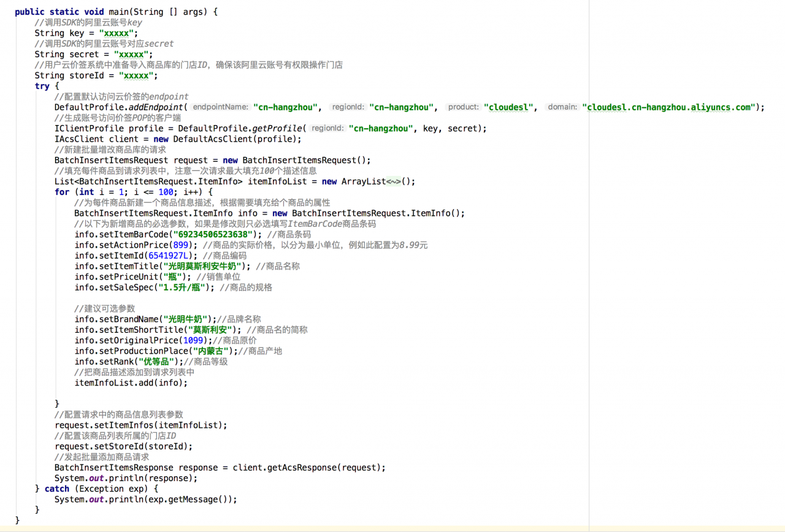This screenshot has height=532, width=785.
Task: Click the "for" loop keyword
Action: 62,192
